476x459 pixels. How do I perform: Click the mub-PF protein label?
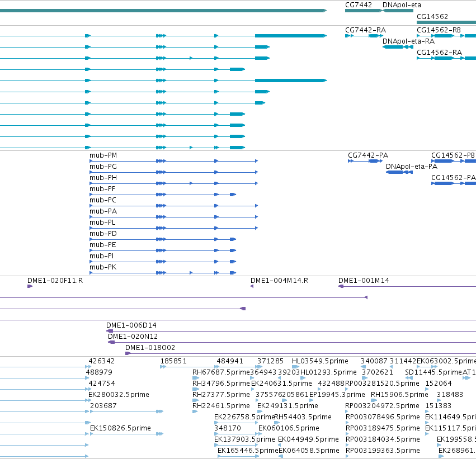coord(102,189)
